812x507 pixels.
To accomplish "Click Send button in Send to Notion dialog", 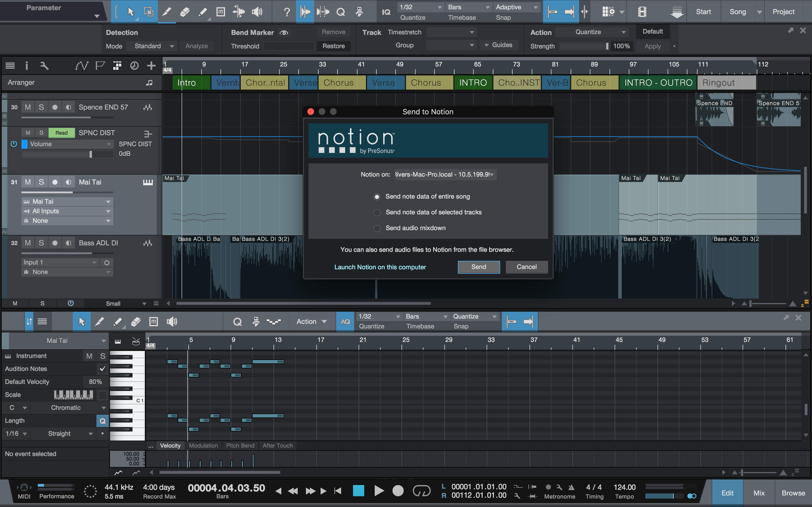I will click(479, 267).
